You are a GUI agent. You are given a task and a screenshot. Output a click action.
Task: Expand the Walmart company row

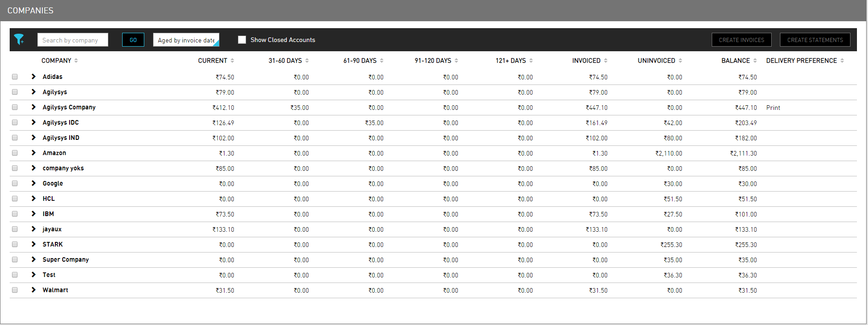pos(33,290)
